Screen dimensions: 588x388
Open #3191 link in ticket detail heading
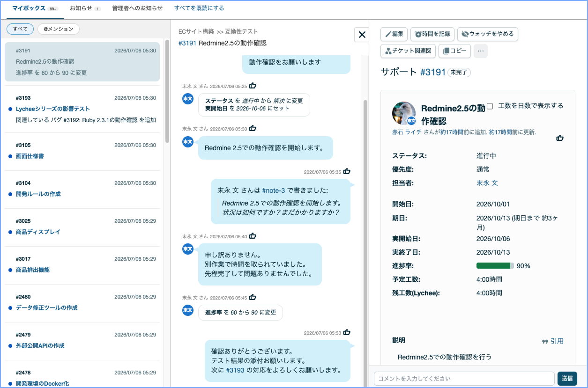click(433, 72)
